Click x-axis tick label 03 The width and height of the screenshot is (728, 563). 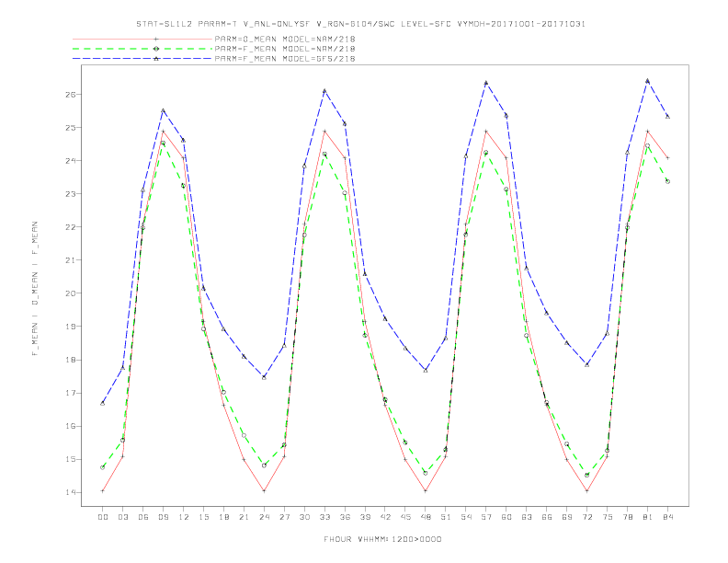122,517
